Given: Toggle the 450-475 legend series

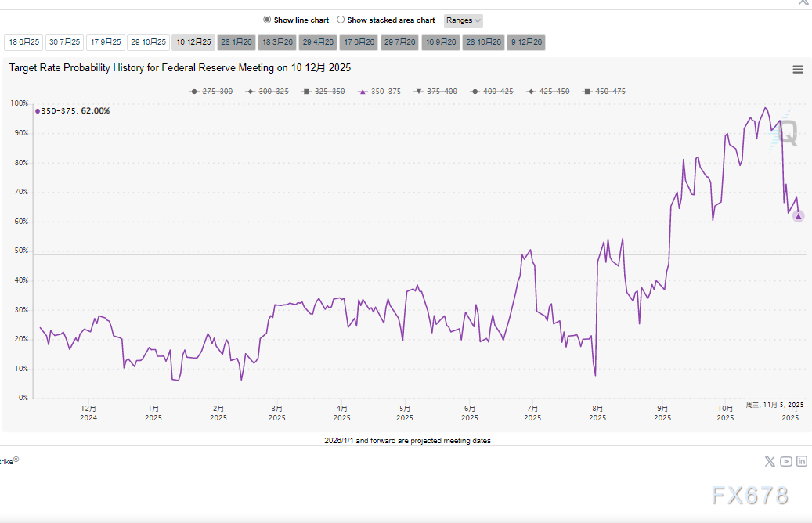Looking at the screenshot, I should [604, 92].
